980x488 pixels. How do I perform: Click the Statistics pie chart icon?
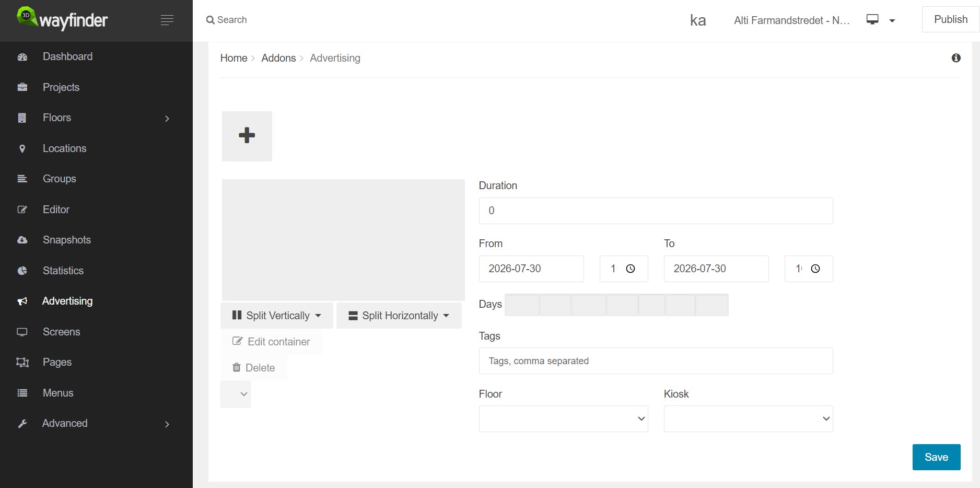click(22, 271)
